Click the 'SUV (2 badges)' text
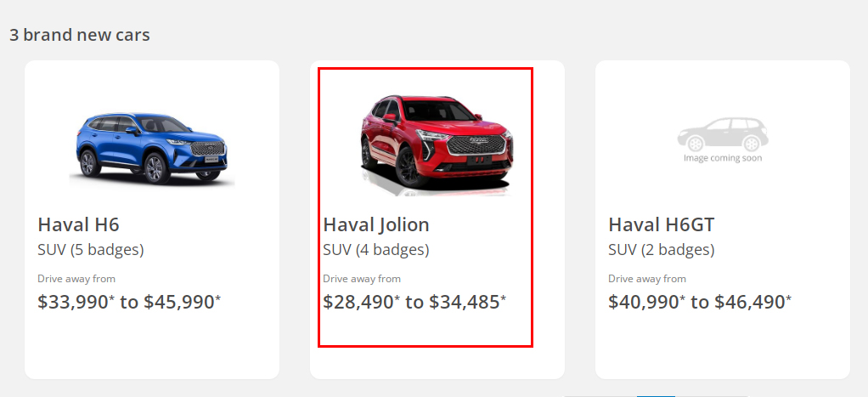Screen dimensions: 868x397 661,250
